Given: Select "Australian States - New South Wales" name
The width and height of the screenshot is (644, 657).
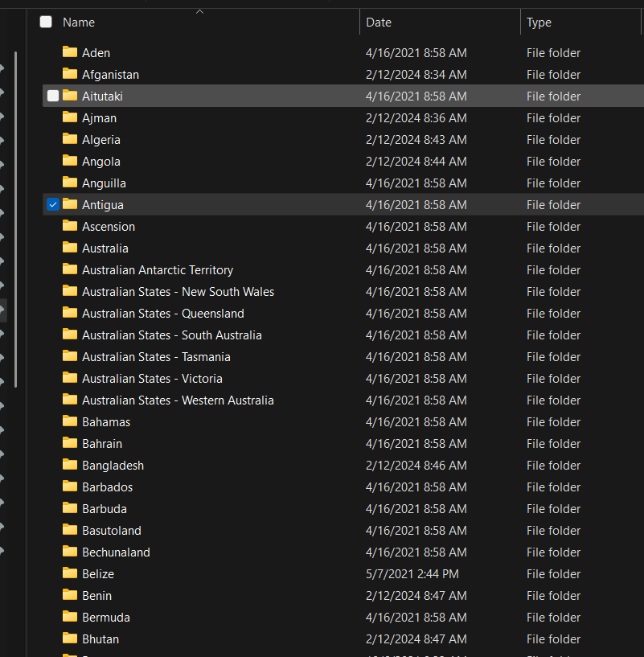Looking at the screenshot, I should (x=178, y=292).
